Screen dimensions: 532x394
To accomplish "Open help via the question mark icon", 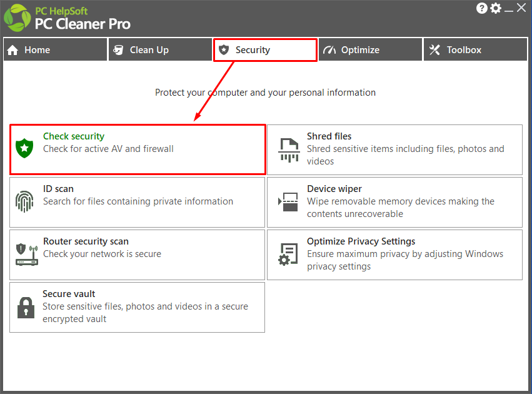I will pos(481,8).
